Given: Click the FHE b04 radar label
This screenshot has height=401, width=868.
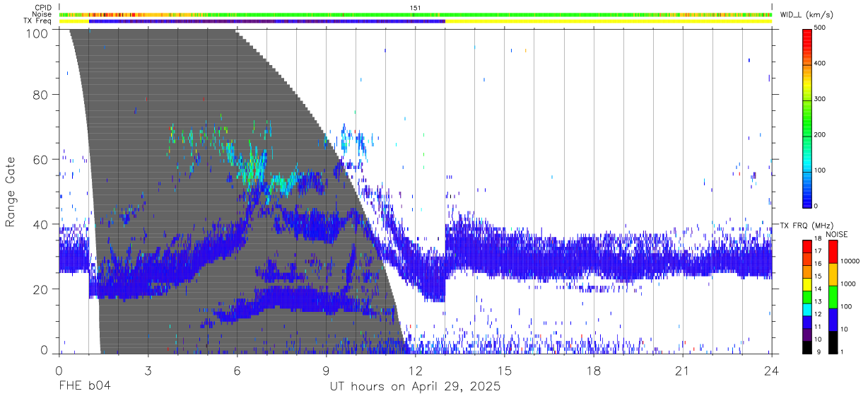Looking at the screenshot, I should 83,387.
